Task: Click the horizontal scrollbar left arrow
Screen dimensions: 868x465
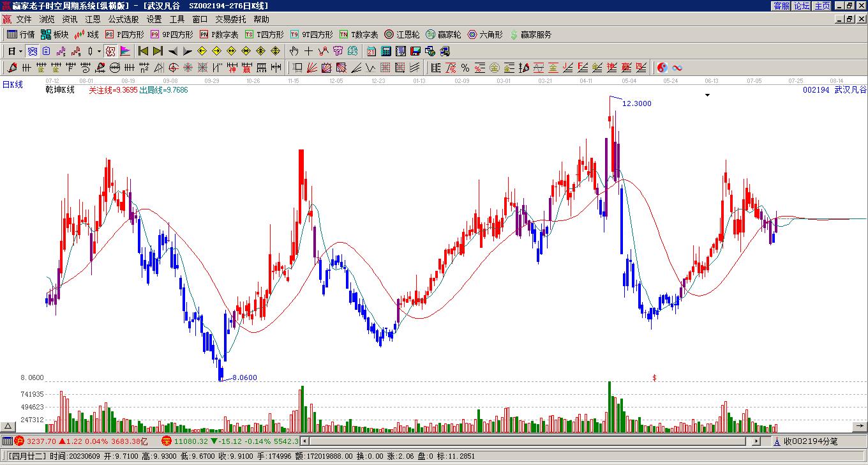Action: click(x=305, y=441)
